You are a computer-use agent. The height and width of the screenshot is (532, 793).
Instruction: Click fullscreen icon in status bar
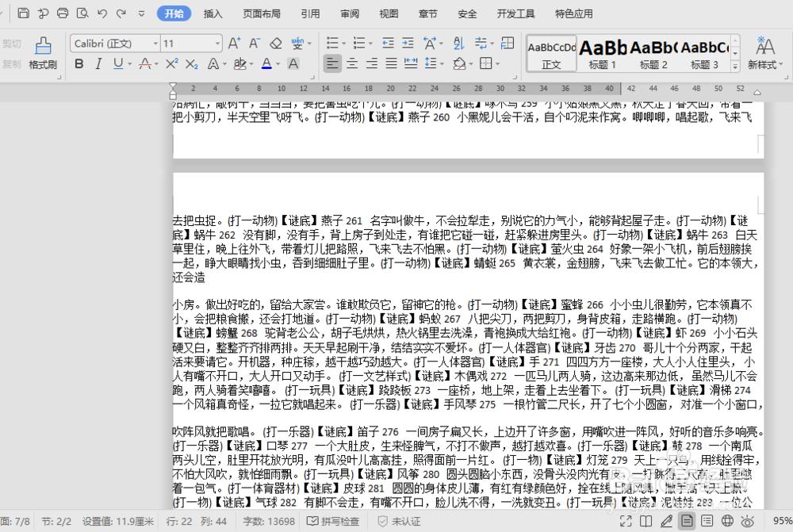pos(626,521)
